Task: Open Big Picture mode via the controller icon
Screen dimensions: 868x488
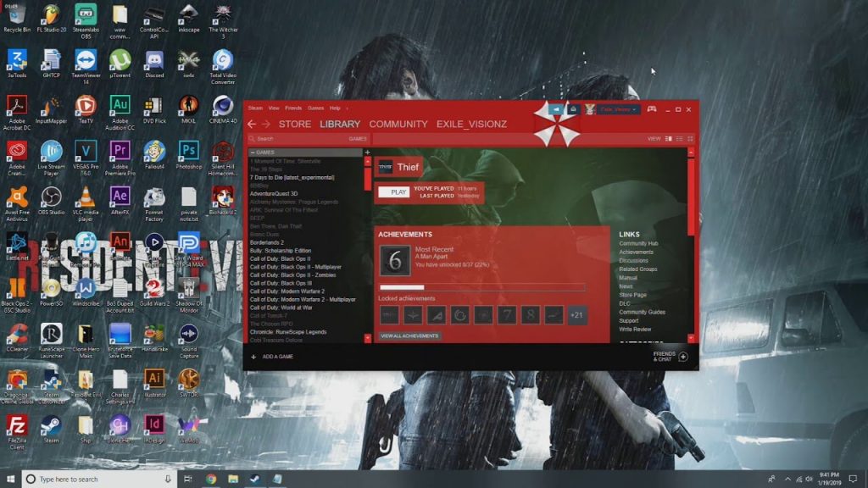Action: 651,108
